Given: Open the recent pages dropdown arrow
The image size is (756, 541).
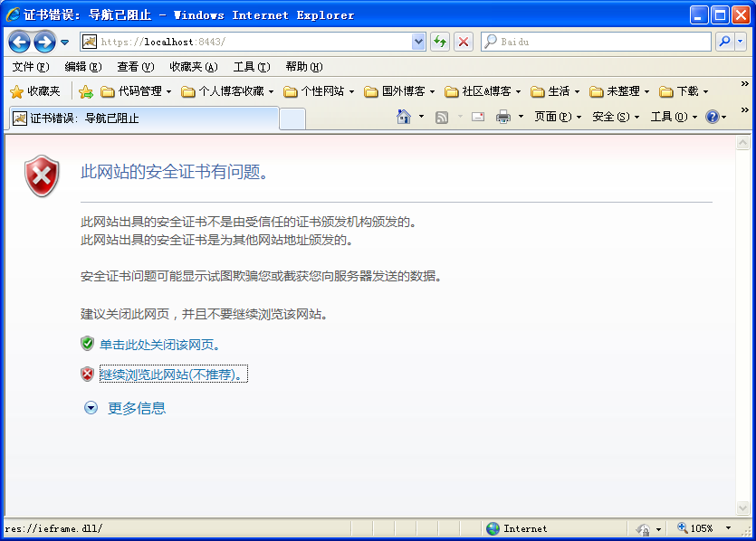Looking at the screenshot, I should [x=64, y=43].
